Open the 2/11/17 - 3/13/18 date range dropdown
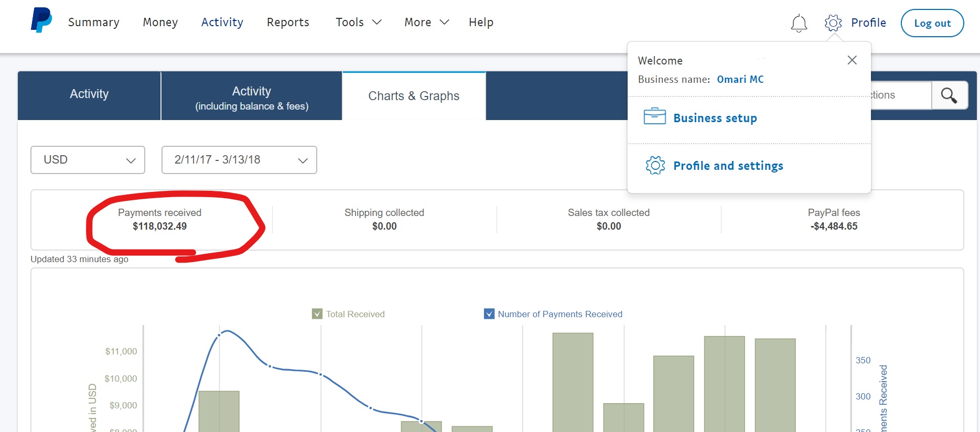 click(x=239, y=160)
